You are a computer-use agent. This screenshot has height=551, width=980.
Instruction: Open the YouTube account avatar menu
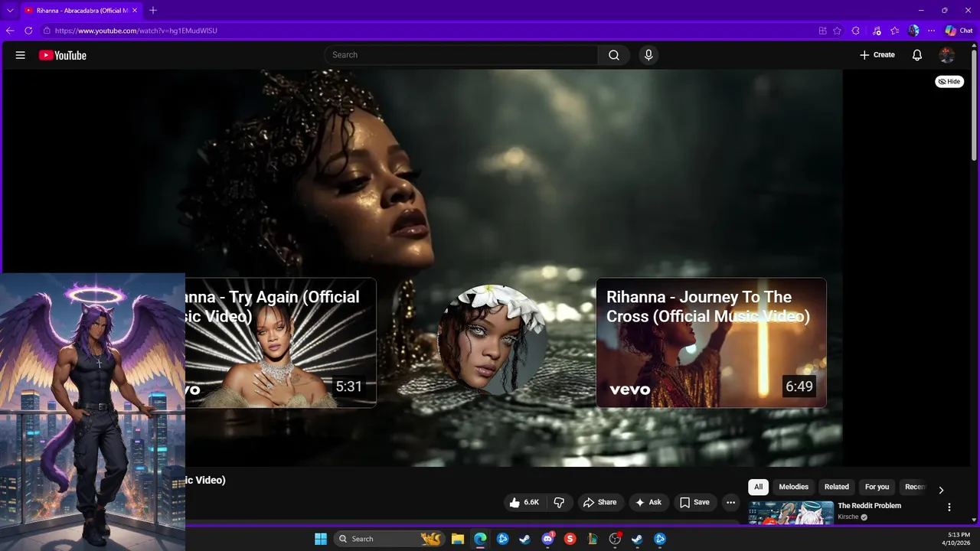click(947, 55)
